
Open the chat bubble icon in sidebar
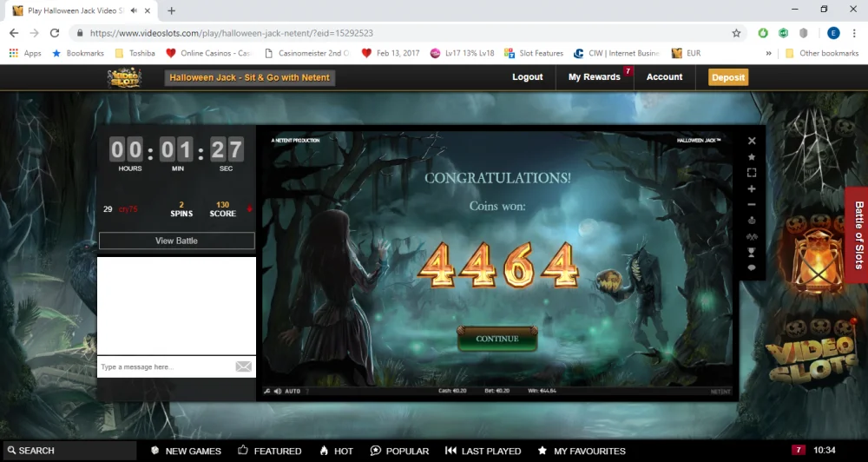click(x=752, y=267)
